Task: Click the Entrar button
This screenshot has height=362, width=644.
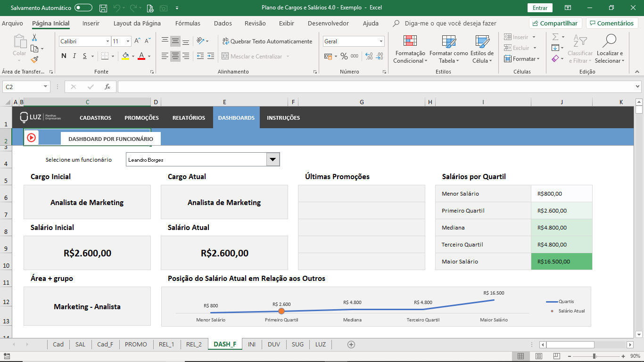Action: [539, 8]
